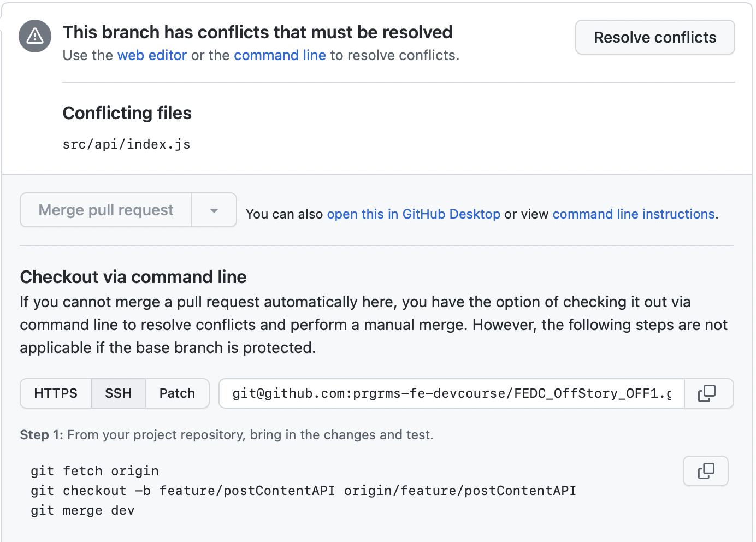The height and width of the screenshot is (542, 756).
Task: Click the src/api/index.js conflicting file
Action: click(126, 144)
